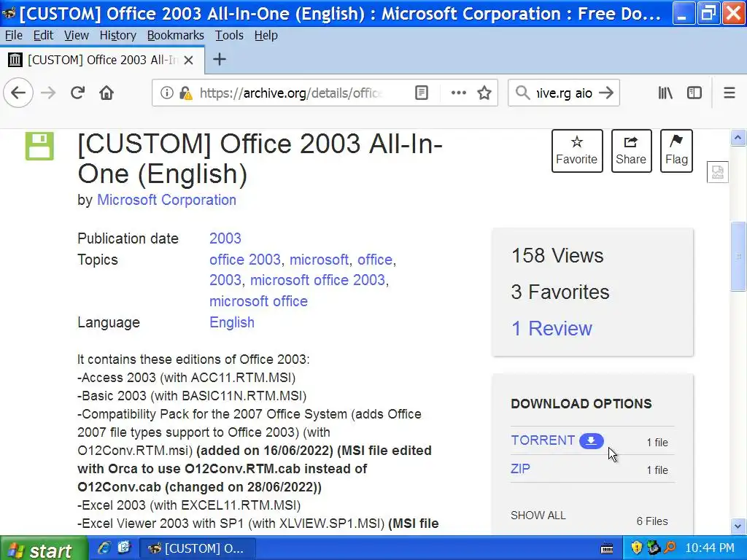
Task: Click the magnifier tray icon
Action: [x=670, y=548]
